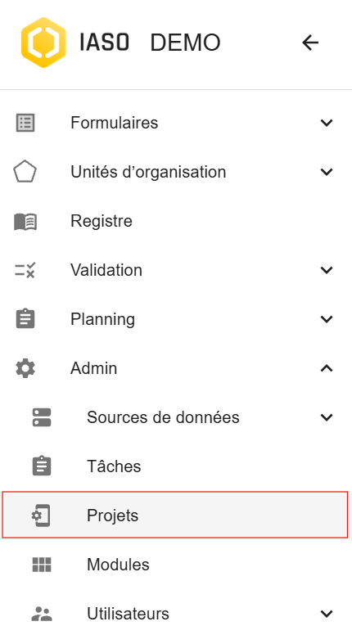Expand the Utilisateurs submenu chevron
The height and width of the screenshot is (644, 352).
(x=327, y=614)
